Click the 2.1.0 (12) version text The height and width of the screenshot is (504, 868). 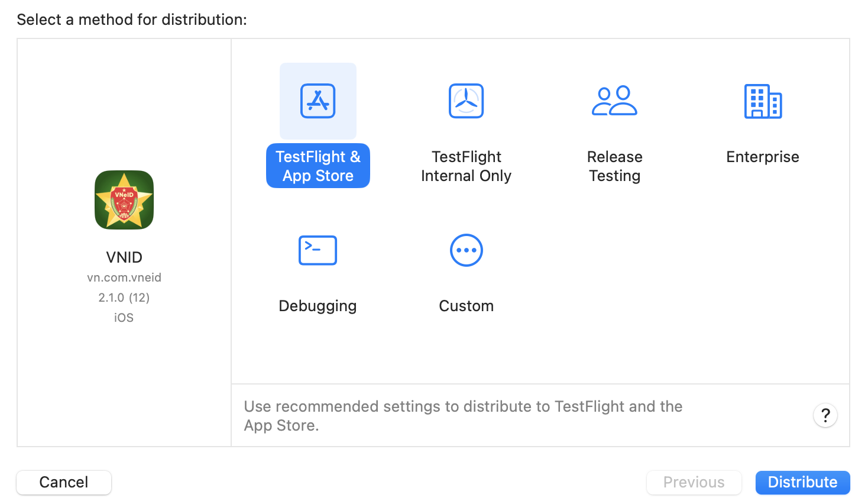(x=124, y=298)
